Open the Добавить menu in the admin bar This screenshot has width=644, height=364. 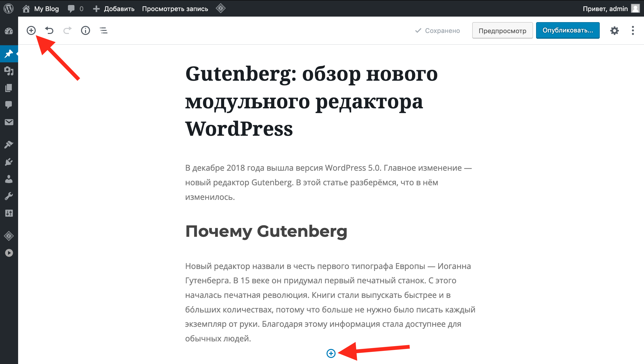tap(114, 9)
